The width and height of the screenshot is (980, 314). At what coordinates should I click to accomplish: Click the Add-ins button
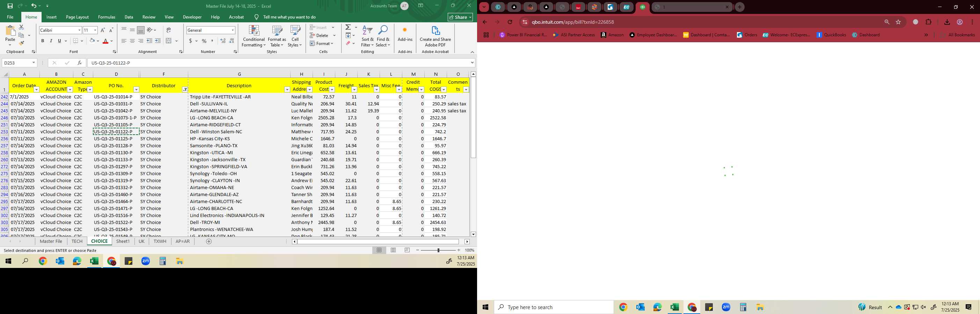[x=405, y=34]
